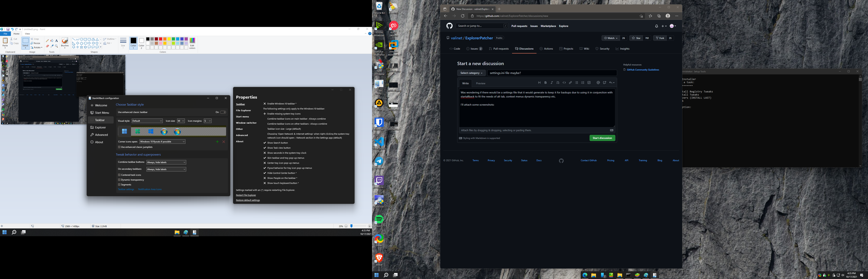Click the Italic icon in the discussion editor

click(552, 83)
